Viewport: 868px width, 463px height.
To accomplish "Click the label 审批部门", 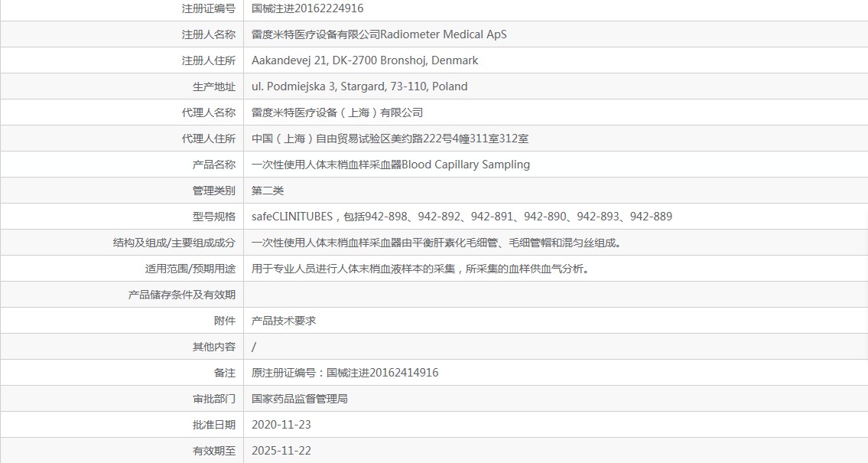I will tap(214, 399).
